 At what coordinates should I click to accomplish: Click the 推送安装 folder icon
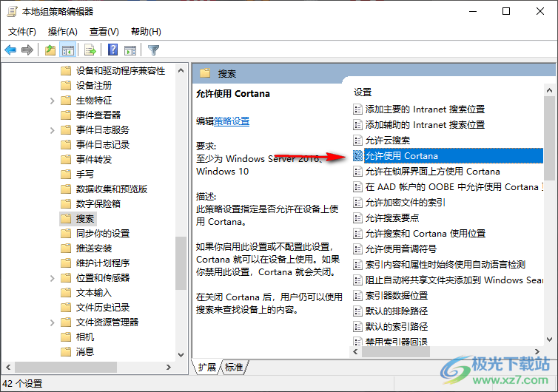pos(66,249)
